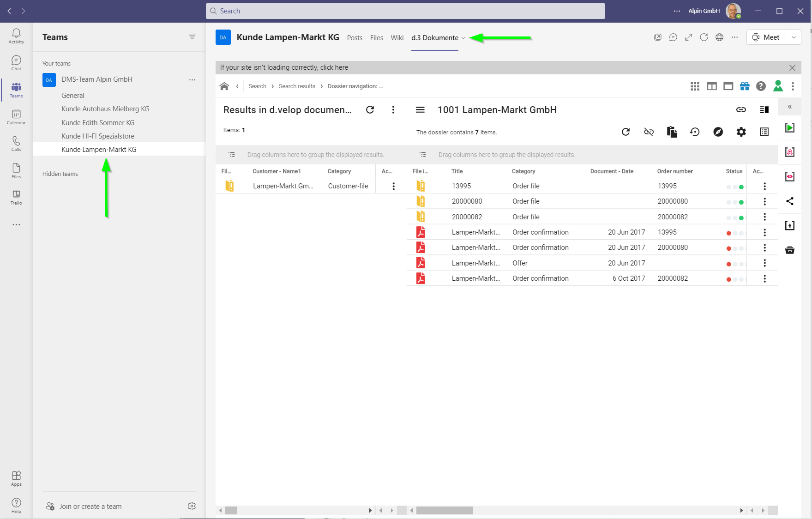812x519 pixels.
Task: Click the print icon in right panel
Action: (x=790, y=250)
